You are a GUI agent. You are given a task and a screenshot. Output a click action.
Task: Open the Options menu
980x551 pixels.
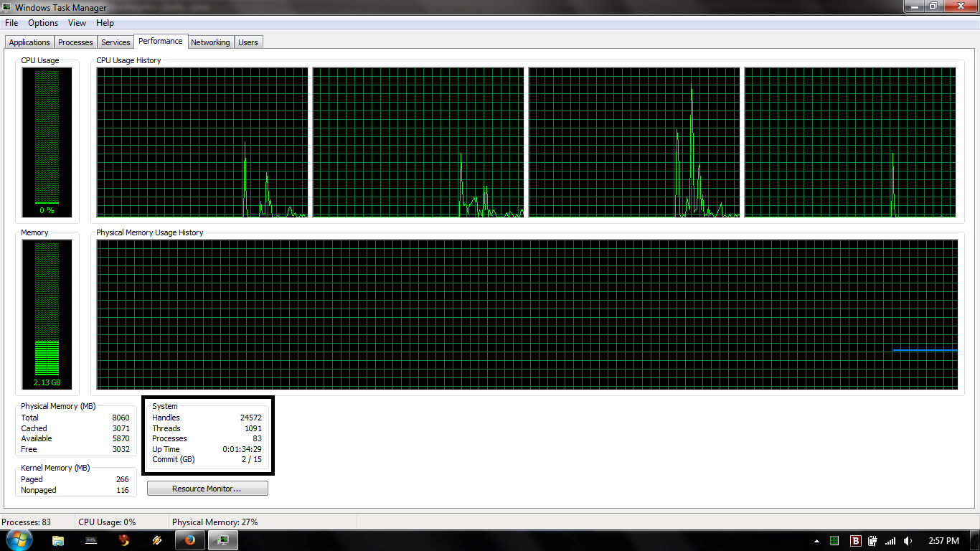click(43, 23)
